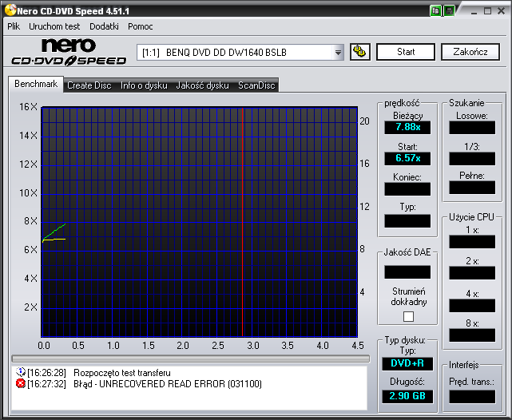Expand the BENQ DVD drive dropdown

[339, 53]
